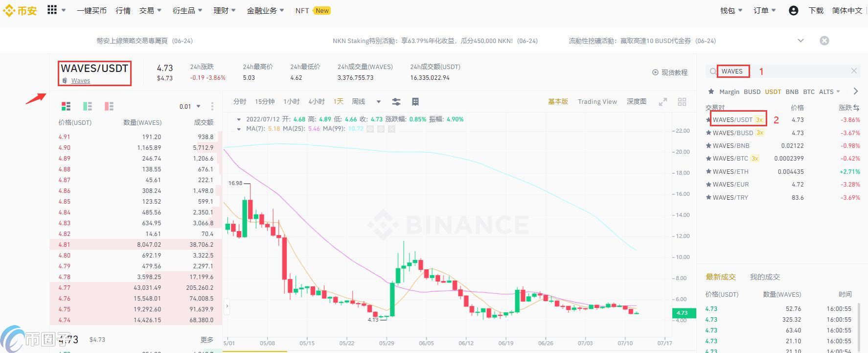Open the NKN Staking announcement
The height and width of the screenshot is (353, 868).
(x=435, y=41)
